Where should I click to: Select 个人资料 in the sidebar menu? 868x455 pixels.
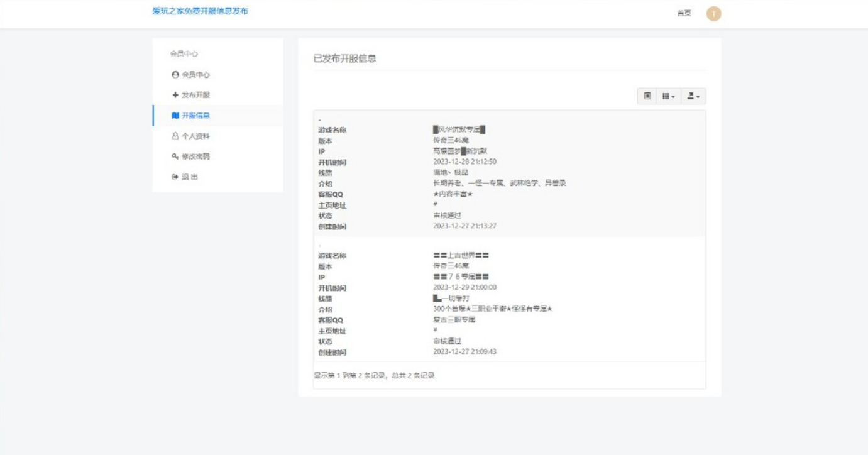pos(195,136)
